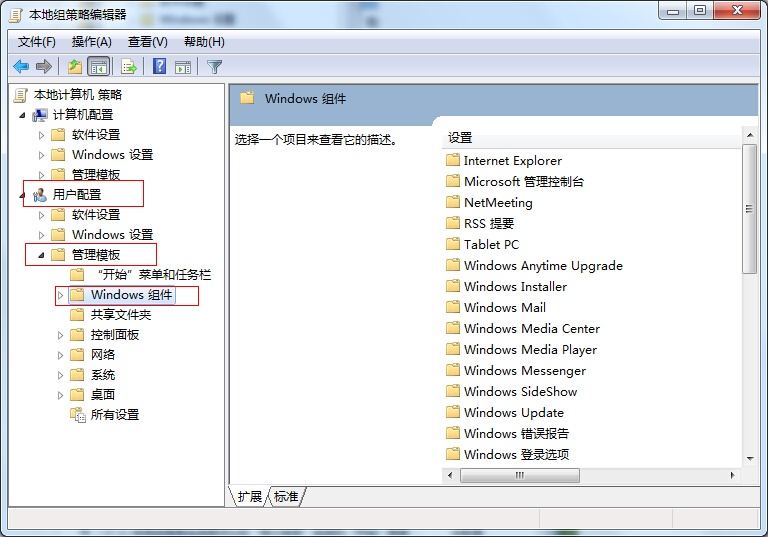
Task: Collapse the 计算机配置 node
Action: (x=22, y=116)
